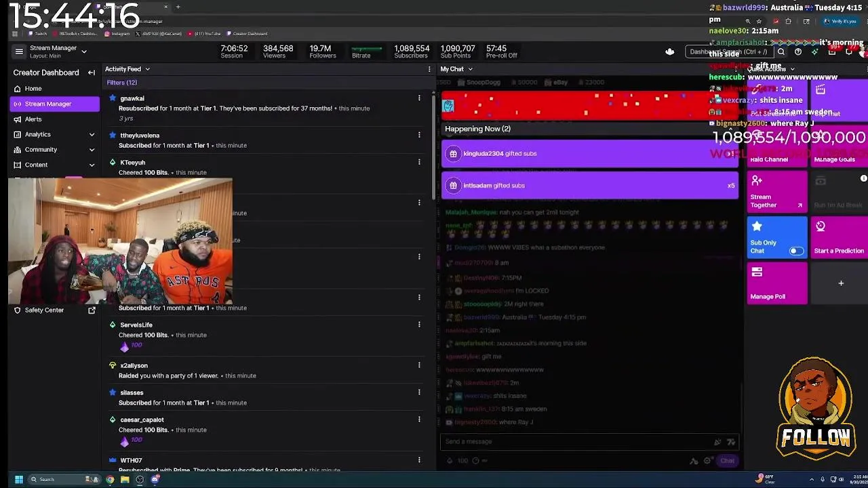Open the Windows Start menu
Screen dimensions: 868x488
[x=19, y=480]
